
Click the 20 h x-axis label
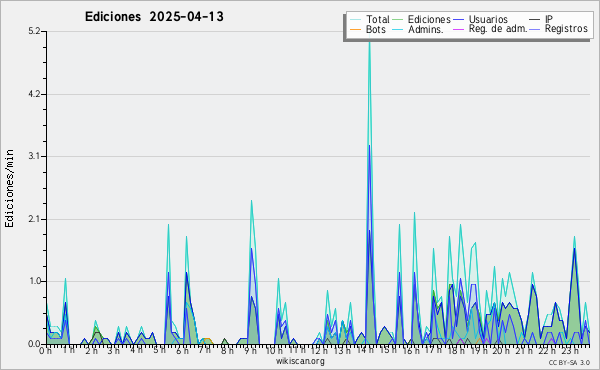(501, 351)
